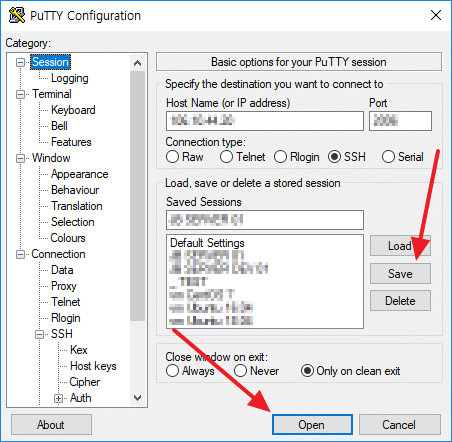The image size is (452, 442).
Task: Expand the Auth subtree under SSH
Action: click(x=58, y=398)
